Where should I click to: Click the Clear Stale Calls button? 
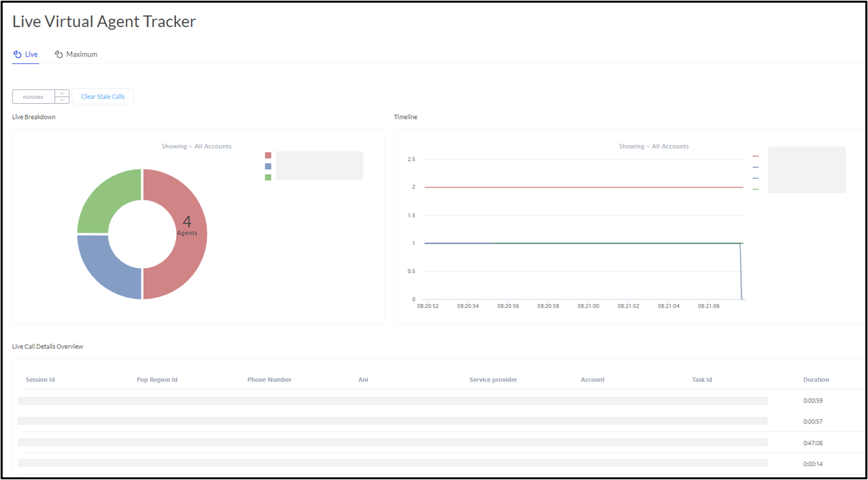click(x=103, y=97)
